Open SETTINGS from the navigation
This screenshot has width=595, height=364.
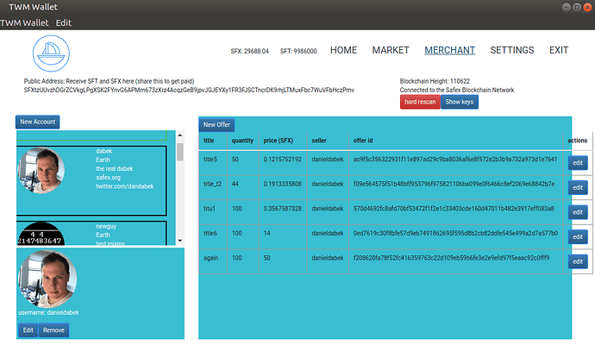[x=512, y=50]
